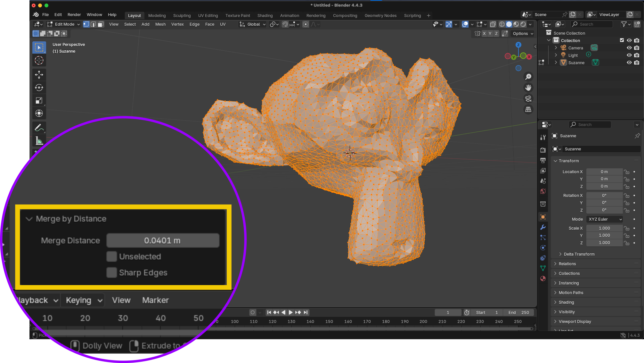Select wireframe viewport shading
The width and height of the screenshot is (644, 363).
tap(502, 24)
